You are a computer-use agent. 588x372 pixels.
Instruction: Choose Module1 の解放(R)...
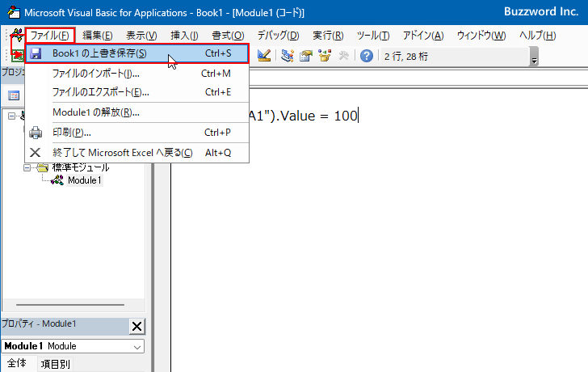point(136,112)
